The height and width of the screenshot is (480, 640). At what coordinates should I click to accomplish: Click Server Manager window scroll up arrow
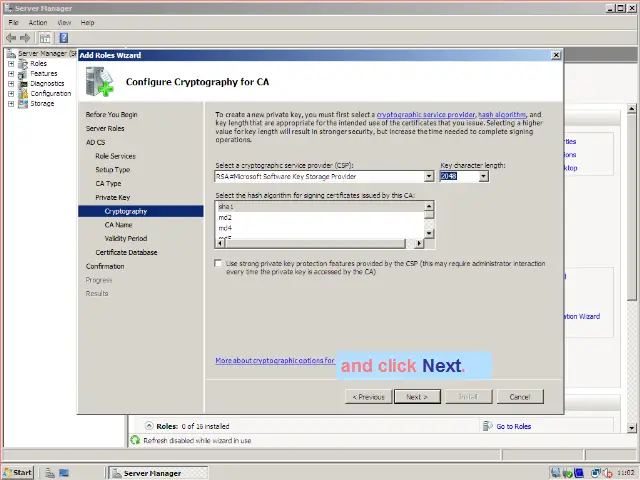point(632,109)
